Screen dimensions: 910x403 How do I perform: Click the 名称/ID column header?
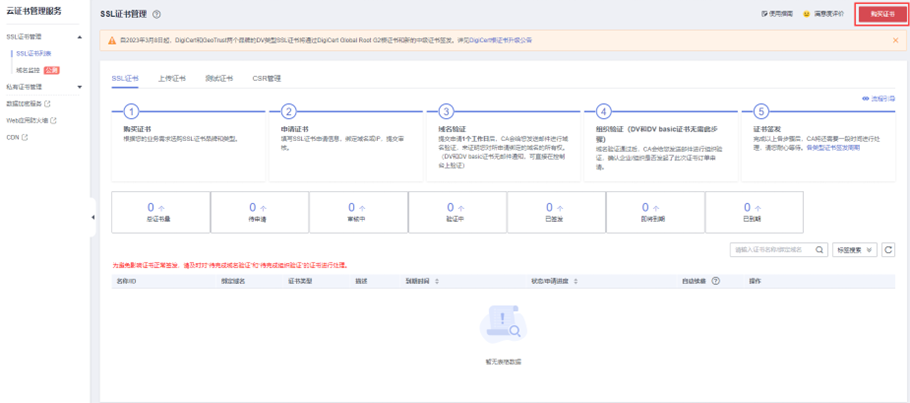pos(126,281)
